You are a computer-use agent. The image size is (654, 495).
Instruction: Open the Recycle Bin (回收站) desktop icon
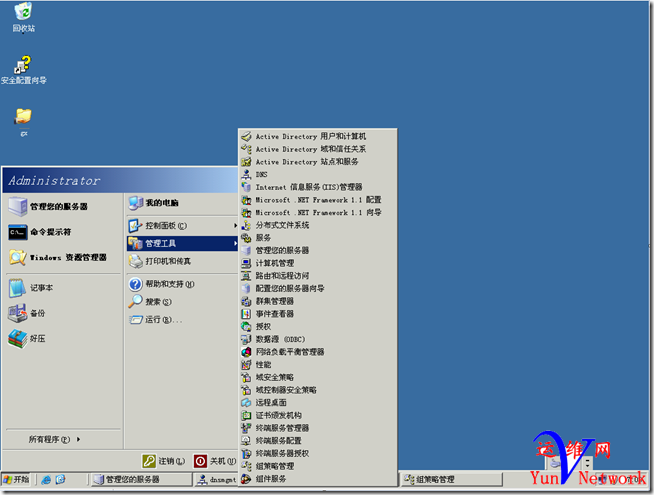[x=23, y=17]
